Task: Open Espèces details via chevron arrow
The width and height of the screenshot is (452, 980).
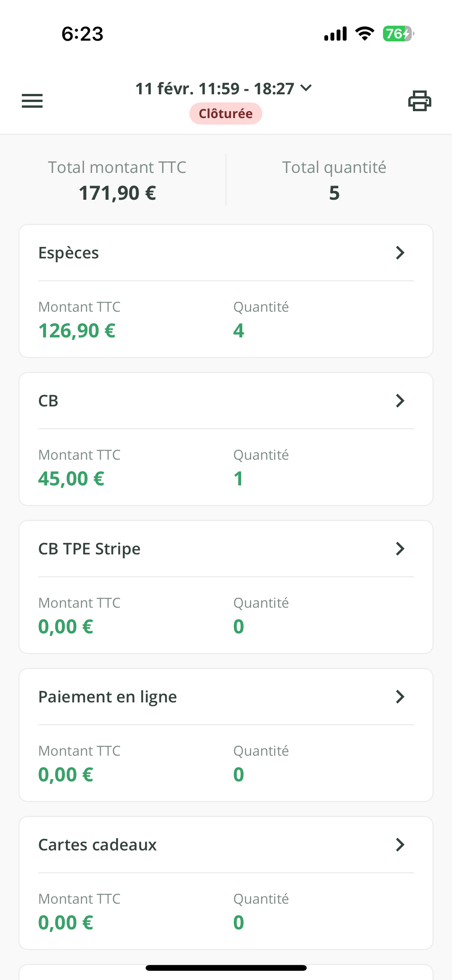Action: [400, 253]
